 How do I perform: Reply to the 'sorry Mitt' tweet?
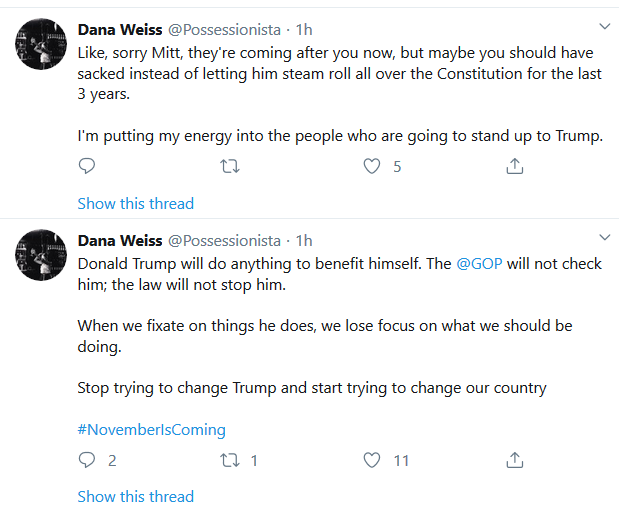(x=87, y=166)
